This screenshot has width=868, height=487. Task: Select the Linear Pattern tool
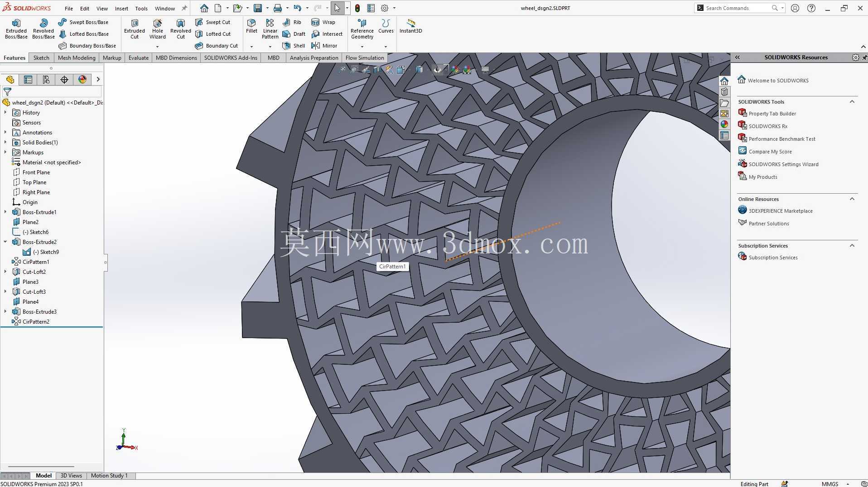pos(270,29)
